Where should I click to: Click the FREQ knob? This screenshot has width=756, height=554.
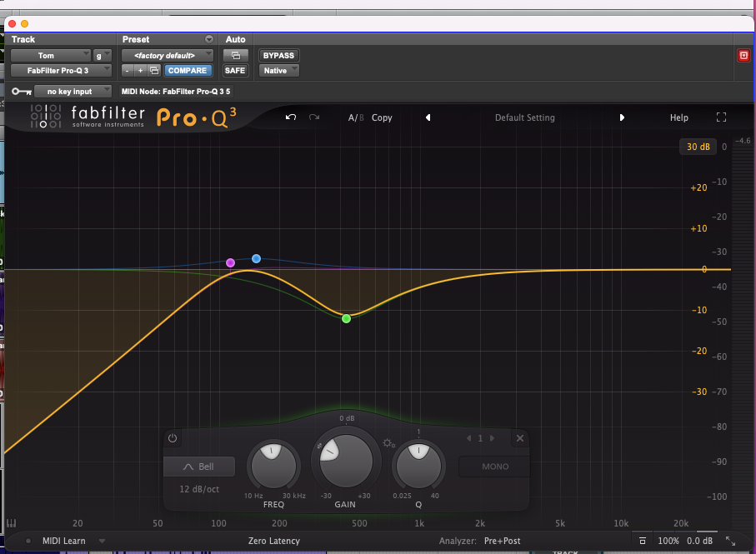(273, 466)
